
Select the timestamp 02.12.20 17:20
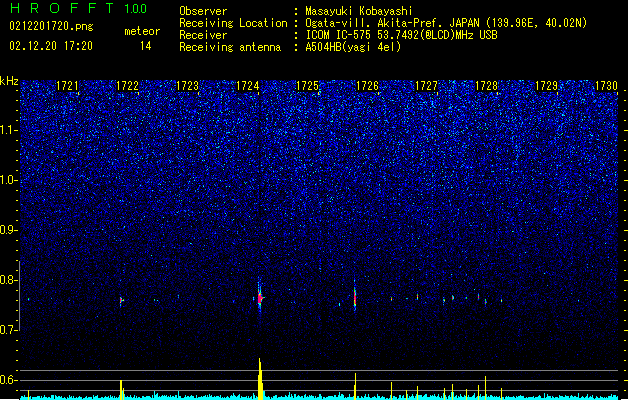coord(51,46)
